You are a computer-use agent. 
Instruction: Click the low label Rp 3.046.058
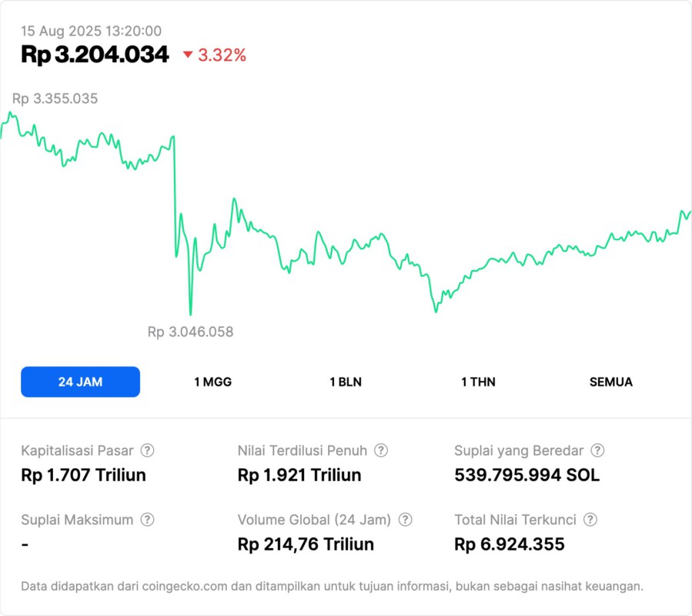click(190, 332)
